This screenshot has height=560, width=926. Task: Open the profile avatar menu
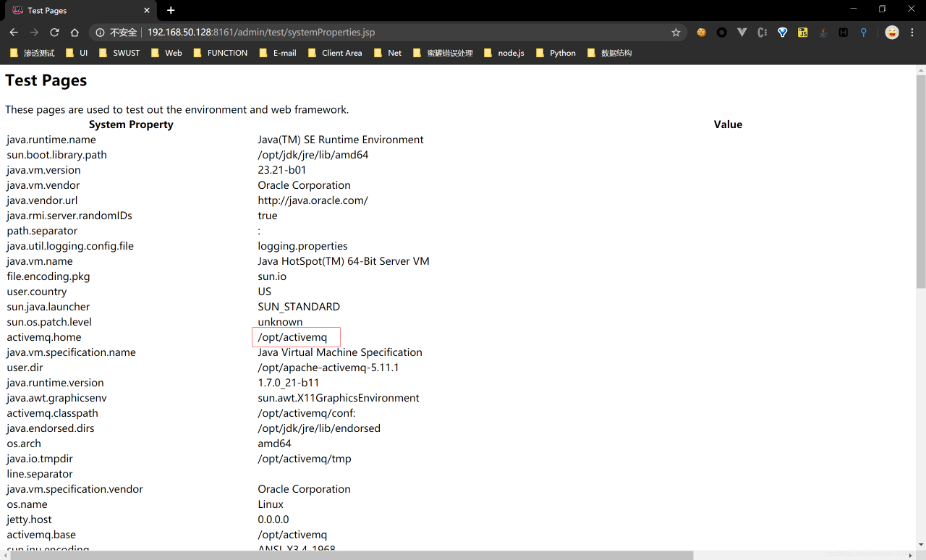pyautogui.click(x=892, y=33)
